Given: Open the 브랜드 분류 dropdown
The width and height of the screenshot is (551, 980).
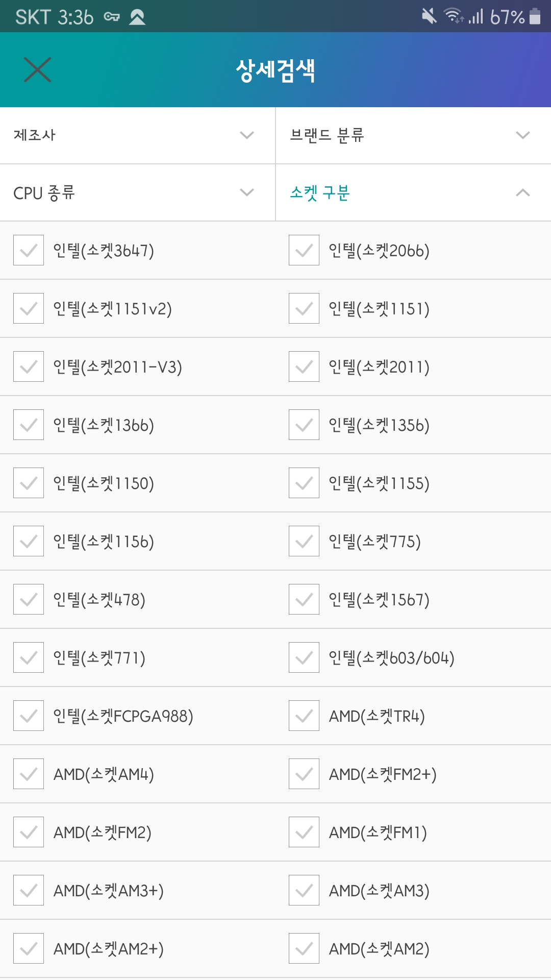Looking at the screenshot, I should pos(413,135).
